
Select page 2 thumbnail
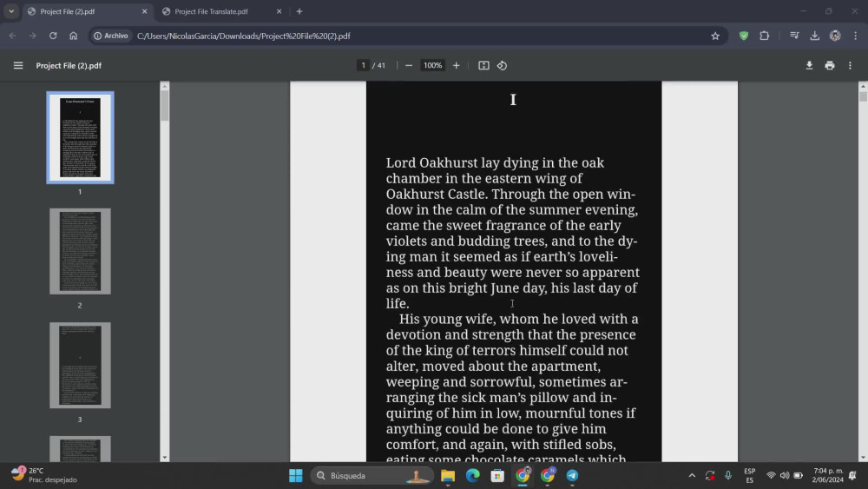80,251
